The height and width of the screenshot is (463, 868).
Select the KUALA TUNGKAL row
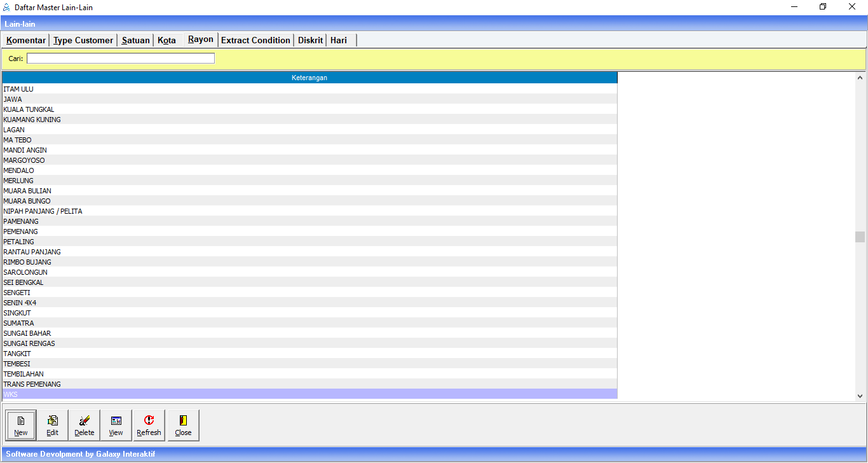point(29,109)
